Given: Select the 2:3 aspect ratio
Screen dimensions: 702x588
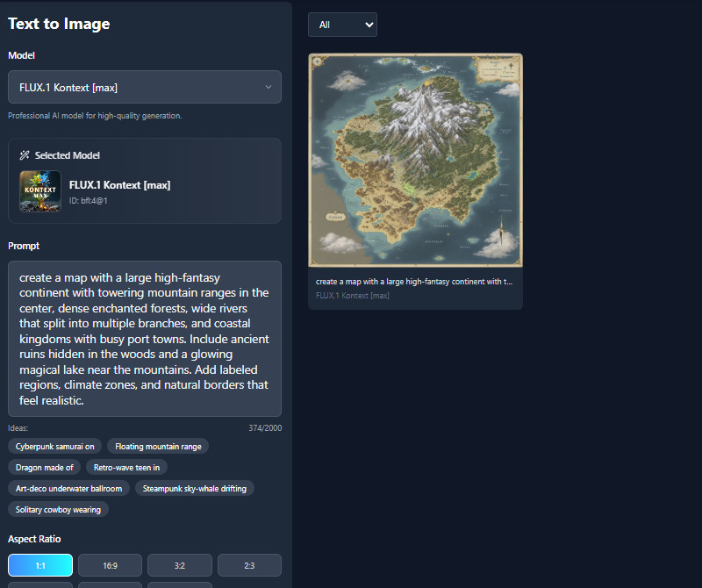Looking at the screenshot, I should point(249,565).
